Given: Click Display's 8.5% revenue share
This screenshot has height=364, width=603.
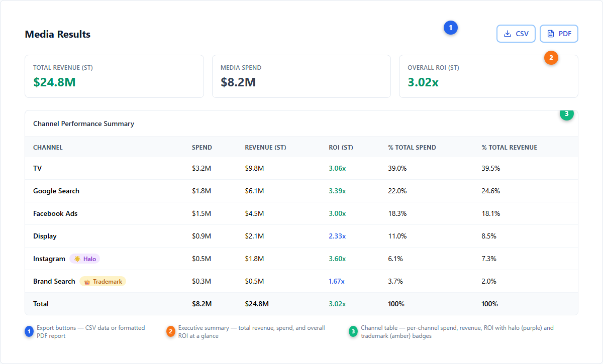Looking at the screenshot, I should click(x=489, y=236).
